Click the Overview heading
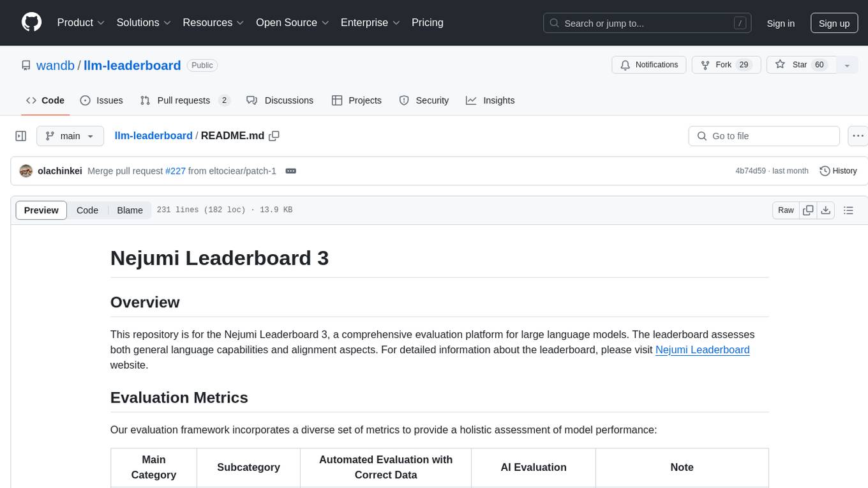Viewport: 868px width, 488px height. tap(145, 302)
